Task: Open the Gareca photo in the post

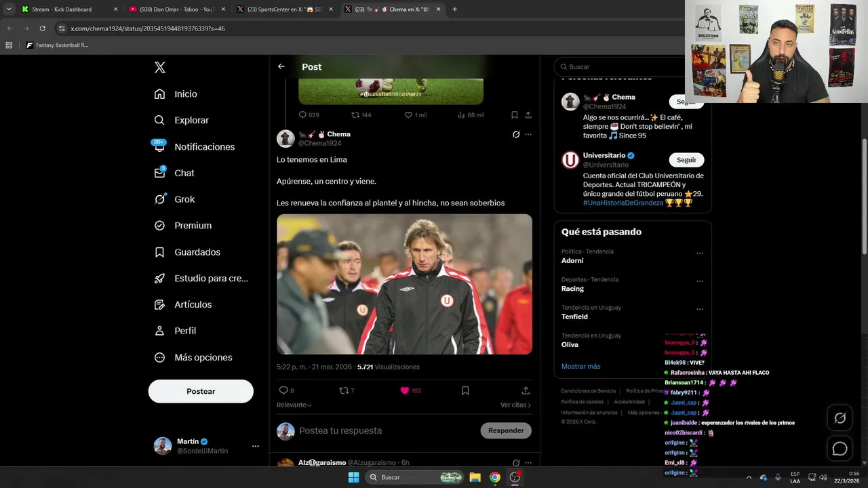Action: coord(404,284)
